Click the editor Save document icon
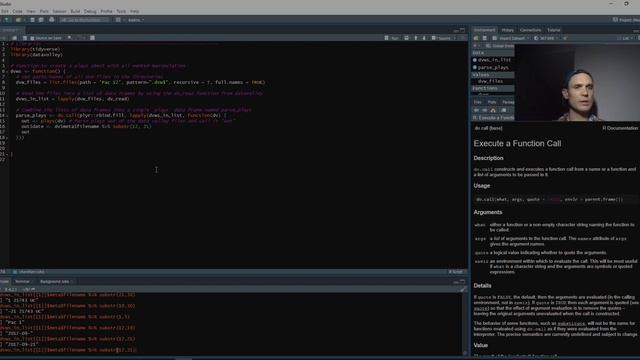 click(x=25, y=38)
